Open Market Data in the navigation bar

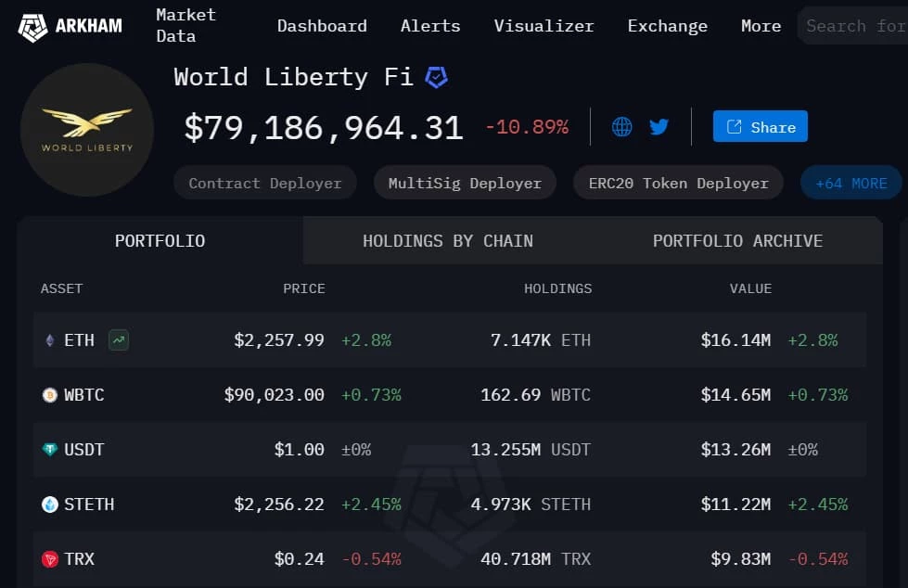(185, 25)
